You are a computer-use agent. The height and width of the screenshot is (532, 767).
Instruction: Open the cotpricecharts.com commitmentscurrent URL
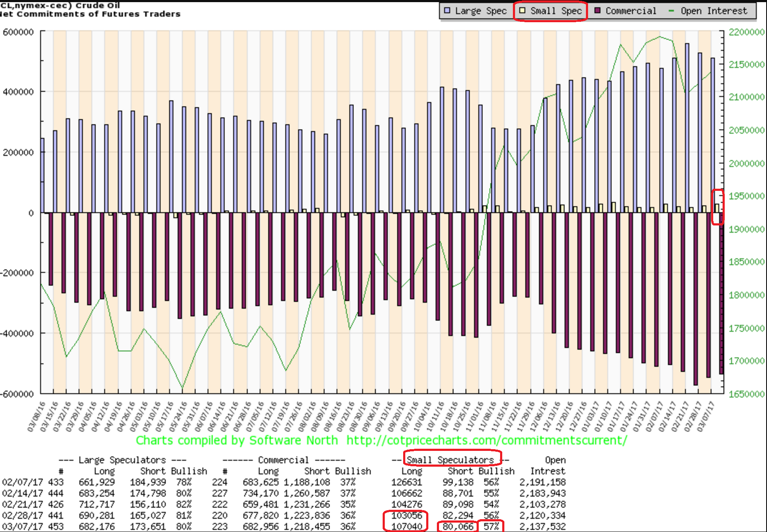tap(487, 440)
